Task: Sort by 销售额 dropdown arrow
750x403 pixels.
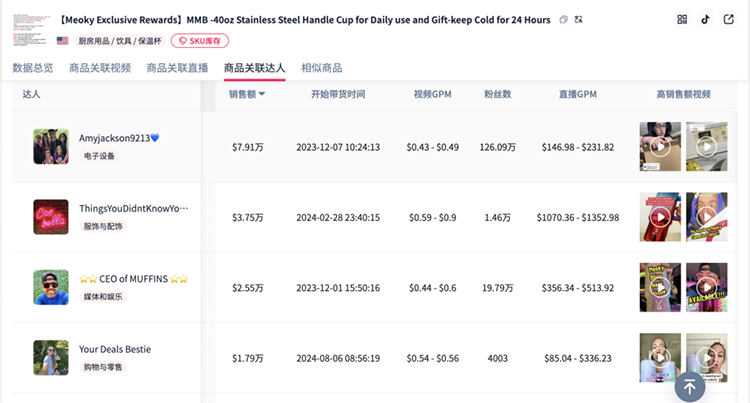Action: pyautogui.click(x=262, y=94)
